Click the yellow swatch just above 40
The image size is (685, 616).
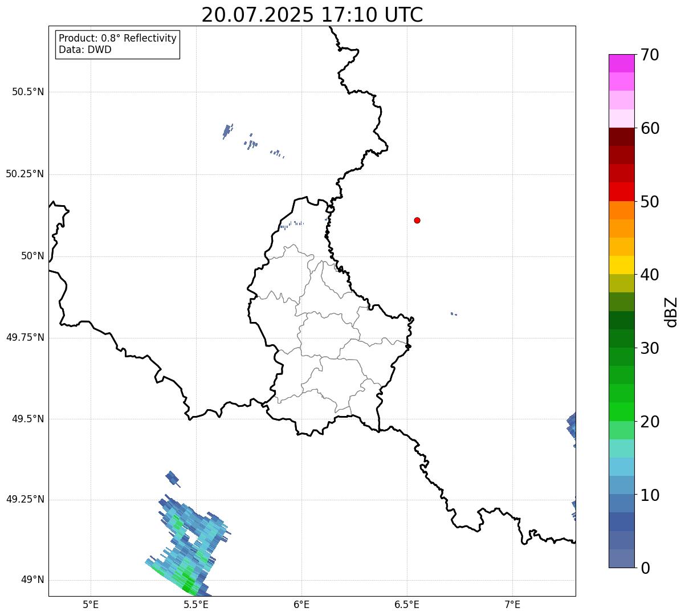coord(621,266)
